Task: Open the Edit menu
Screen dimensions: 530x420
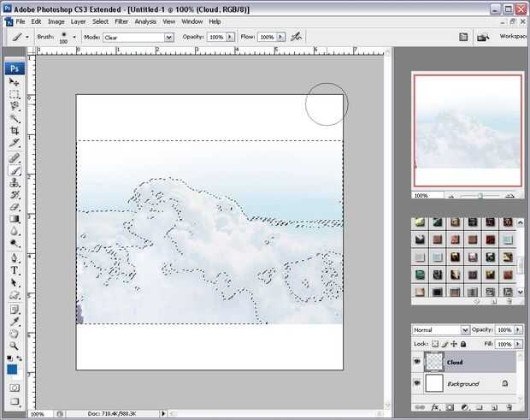Action: point(36,21)
